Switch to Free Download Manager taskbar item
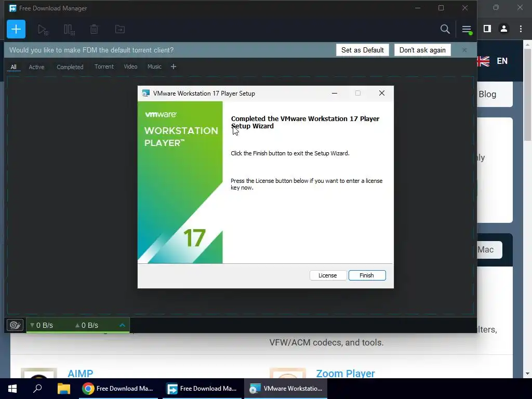Screen dimensions: 532x399 [x=202, y=389]
